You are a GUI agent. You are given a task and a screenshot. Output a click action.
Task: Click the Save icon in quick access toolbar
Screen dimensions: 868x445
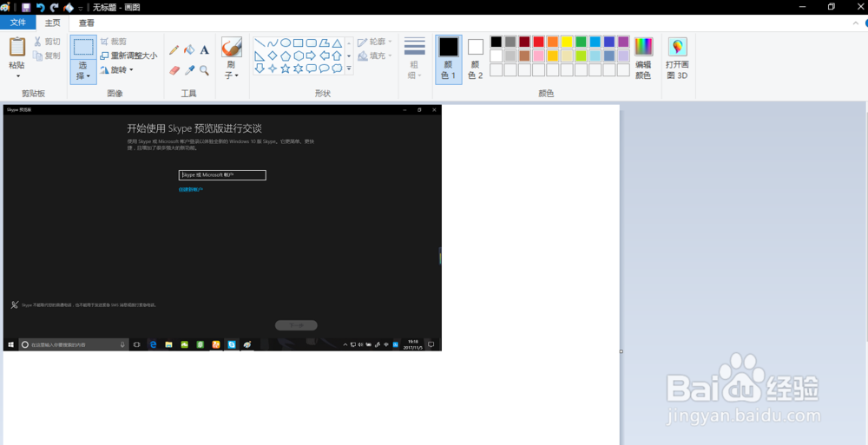[x=25, y=7]
